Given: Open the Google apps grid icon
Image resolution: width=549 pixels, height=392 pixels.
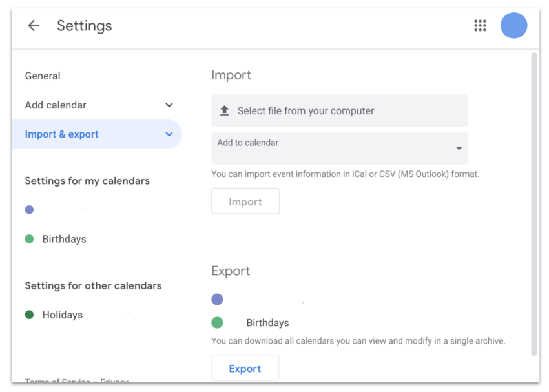Looking at the screenshot, I should click(480, 26).
